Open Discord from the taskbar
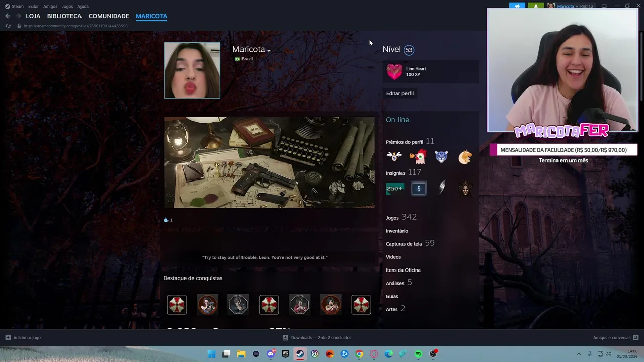 (271, 354)
